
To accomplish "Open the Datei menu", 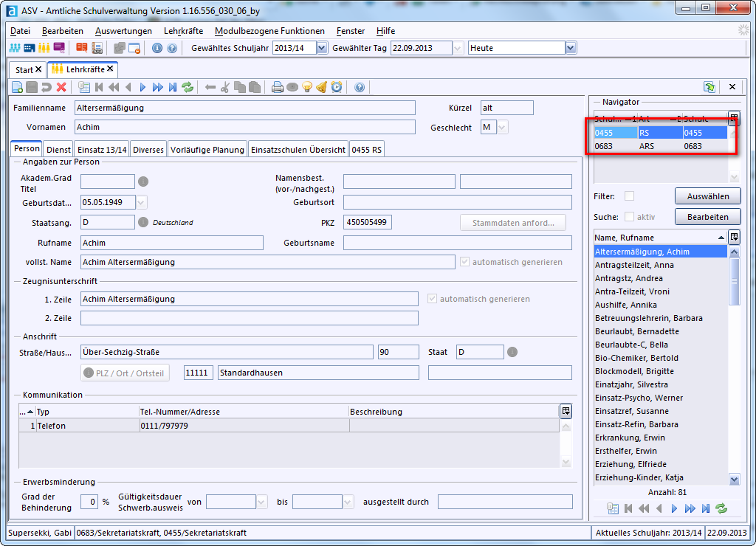I will pyautogui.click(x=20, y=31).
